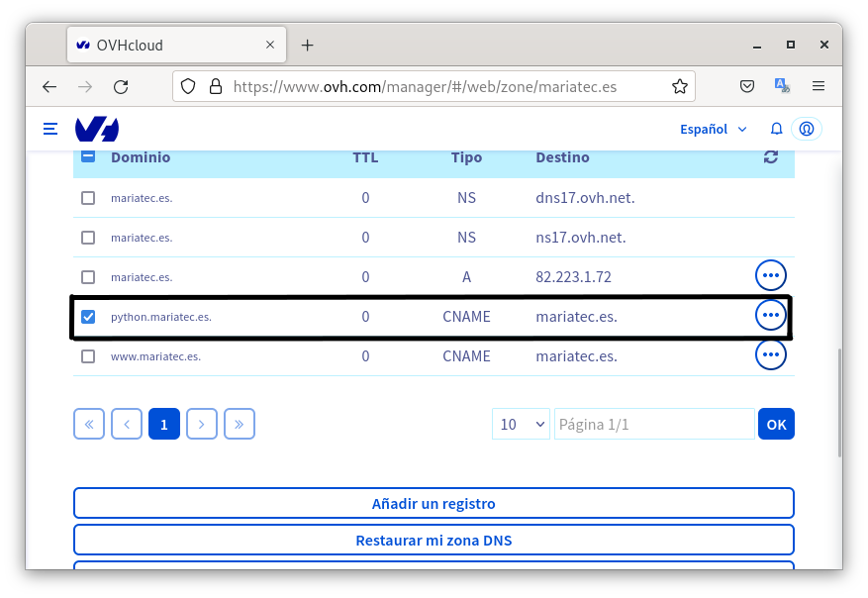Screen dimensions: 868x598
Task: Open Firefox application menu
Action: pos(819,87)
